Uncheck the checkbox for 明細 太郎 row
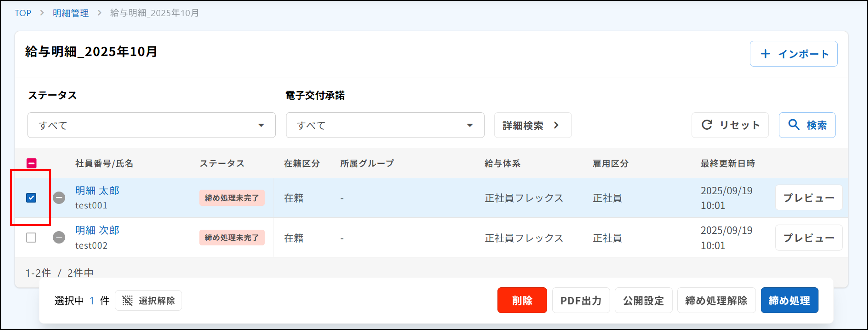 (31, 198)
